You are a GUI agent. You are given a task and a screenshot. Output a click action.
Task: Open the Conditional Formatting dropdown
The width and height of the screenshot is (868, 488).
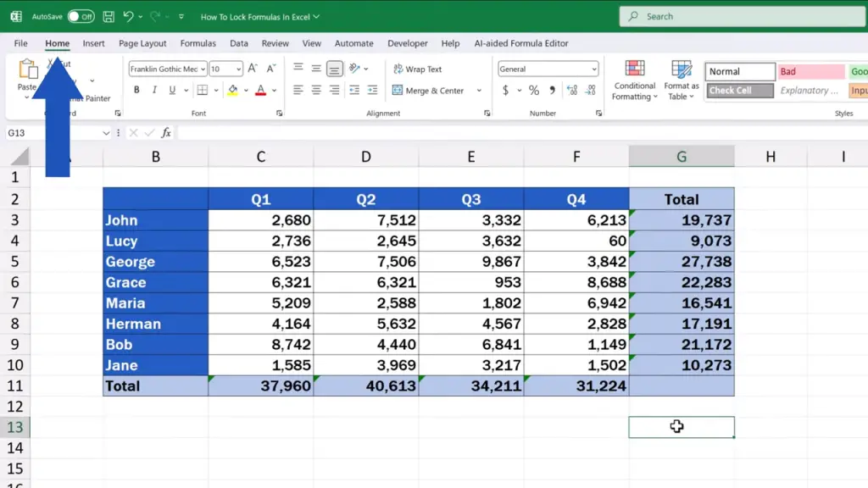point(635,80)
